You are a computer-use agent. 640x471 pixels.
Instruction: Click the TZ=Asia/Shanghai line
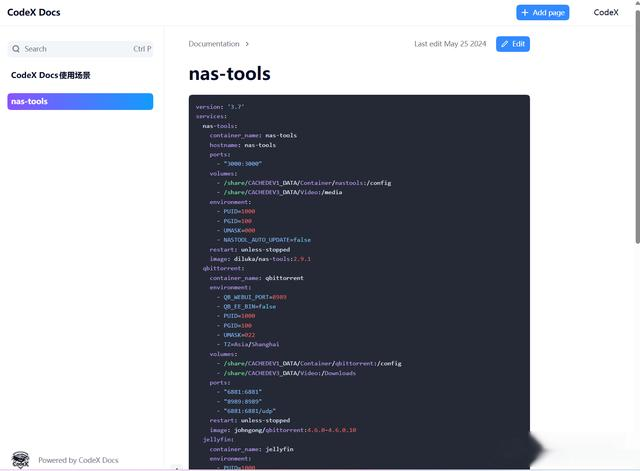click(x=248, y=344)
